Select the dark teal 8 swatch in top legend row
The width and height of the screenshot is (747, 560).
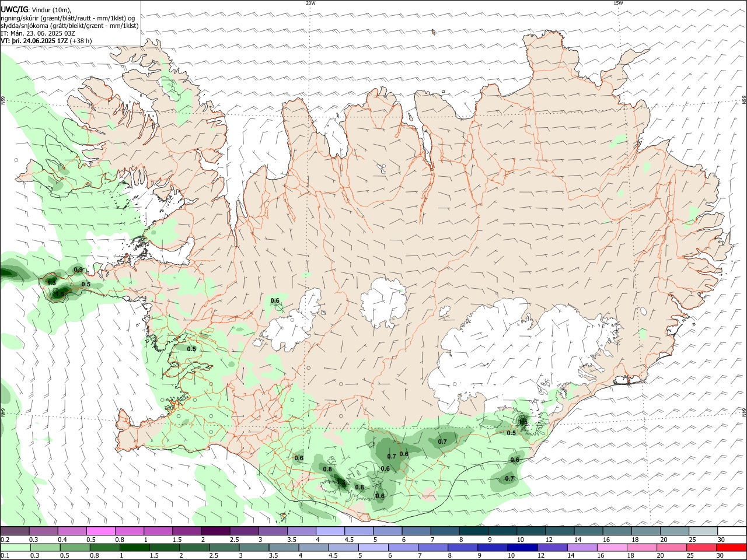[473, 531]
